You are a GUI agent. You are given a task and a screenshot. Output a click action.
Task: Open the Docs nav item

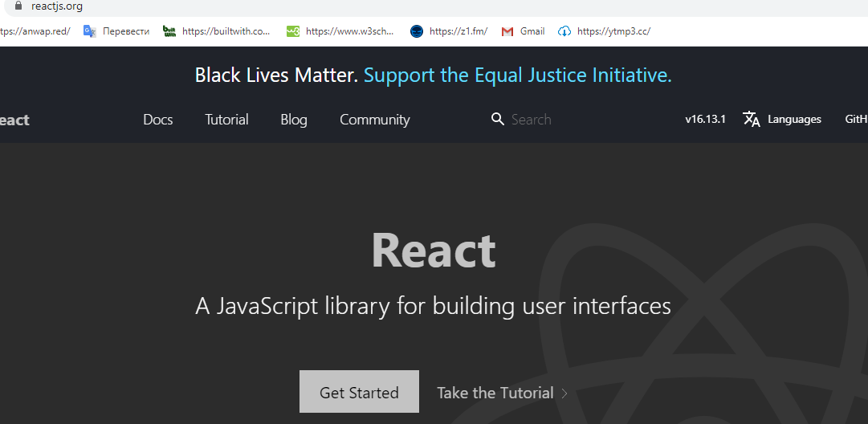click(157, 120)
